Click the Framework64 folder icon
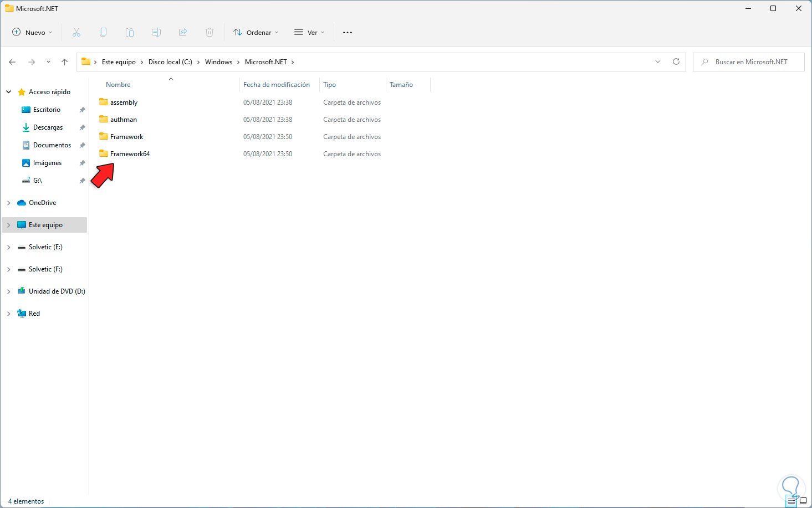The height and width of the screenshot is (508, 812). [104, 153]
